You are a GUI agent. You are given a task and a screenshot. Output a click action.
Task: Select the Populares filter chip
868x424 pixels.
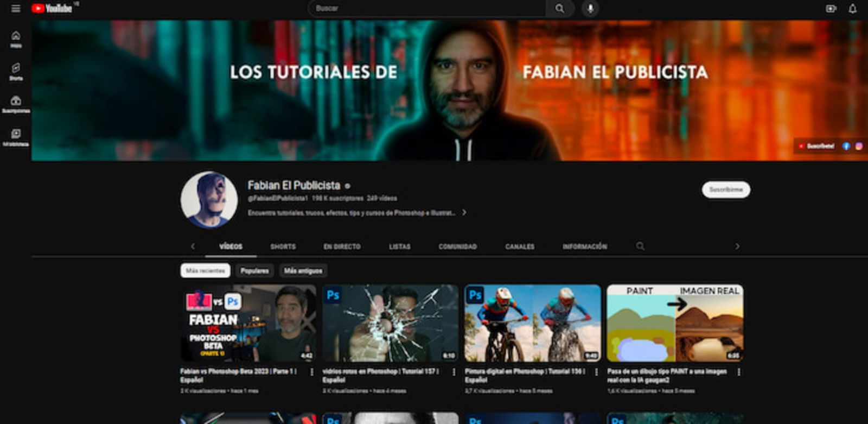(x=254, y=270)
